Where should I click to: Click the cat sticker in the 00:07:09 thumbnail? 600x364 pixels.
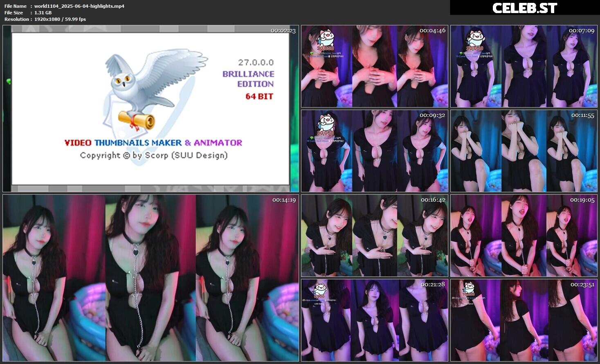pos(475,39)
